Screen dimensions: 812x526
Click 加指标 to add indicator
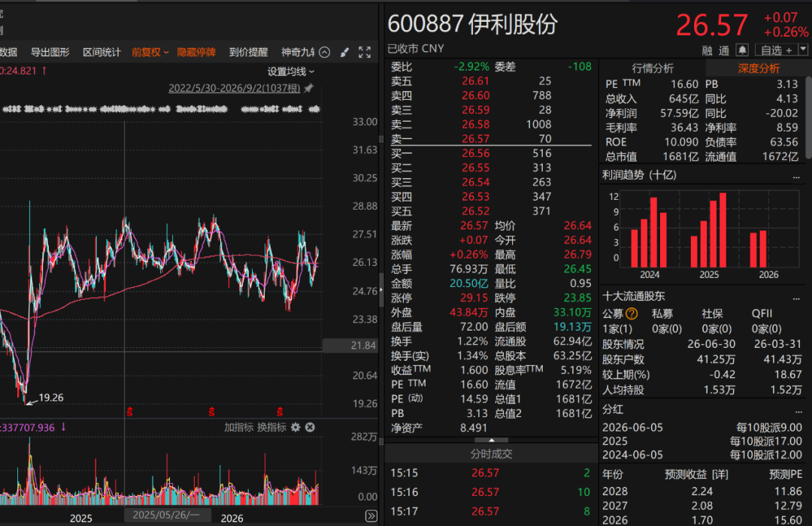click(x=239, y=427)
